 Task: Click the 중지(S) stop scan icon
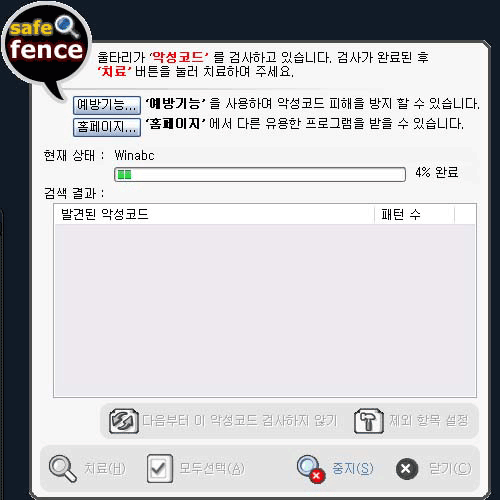click(x=311, y=469)
